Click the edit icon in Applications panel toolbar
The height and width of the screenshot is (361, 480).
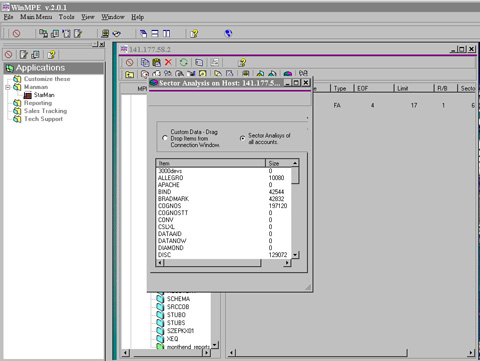pos(23,55)
